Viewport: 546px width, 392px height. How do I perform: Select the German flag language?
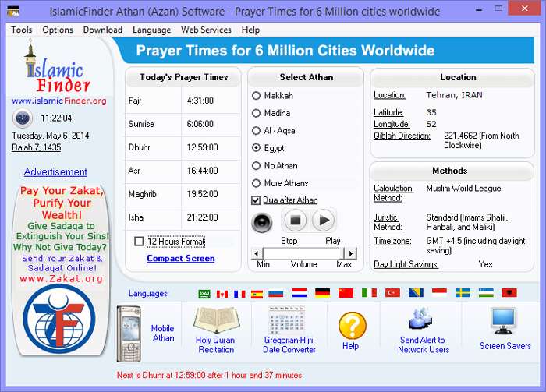(322, 293)
